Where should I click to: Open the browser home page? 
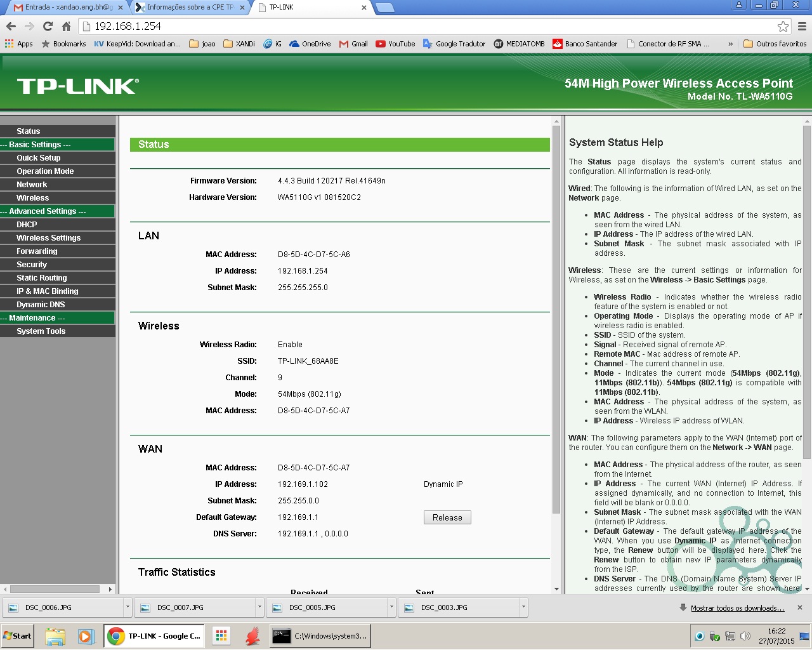(66, 26)
